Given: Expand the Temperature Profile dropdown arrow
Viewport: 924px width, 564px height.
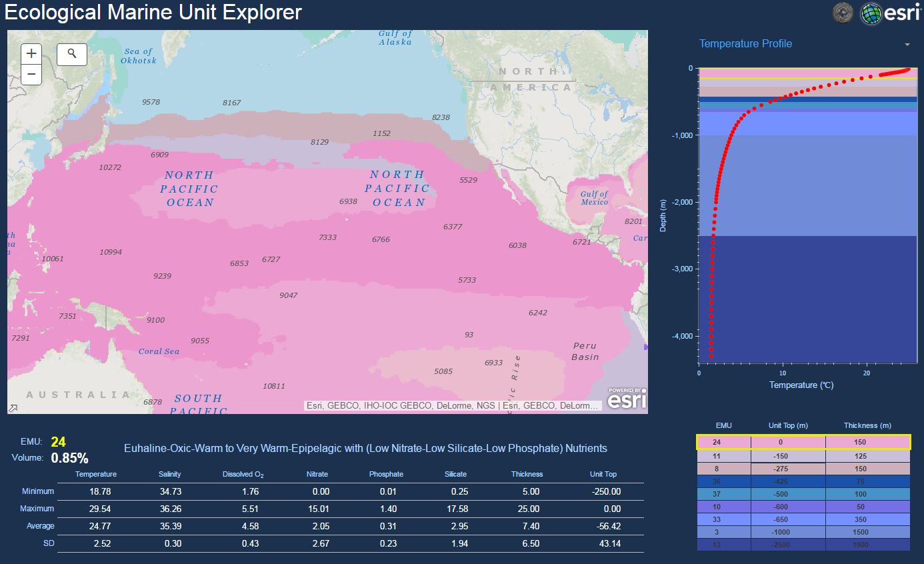Looking at the screenshot, I should [x=907, y=45].
